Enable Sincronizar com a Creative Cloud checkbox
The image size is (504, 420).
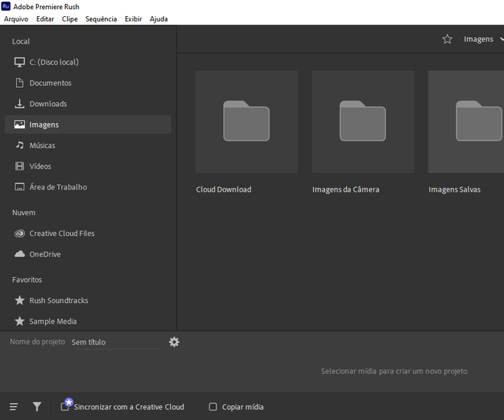pyautogui.click(x=65, y=407)
